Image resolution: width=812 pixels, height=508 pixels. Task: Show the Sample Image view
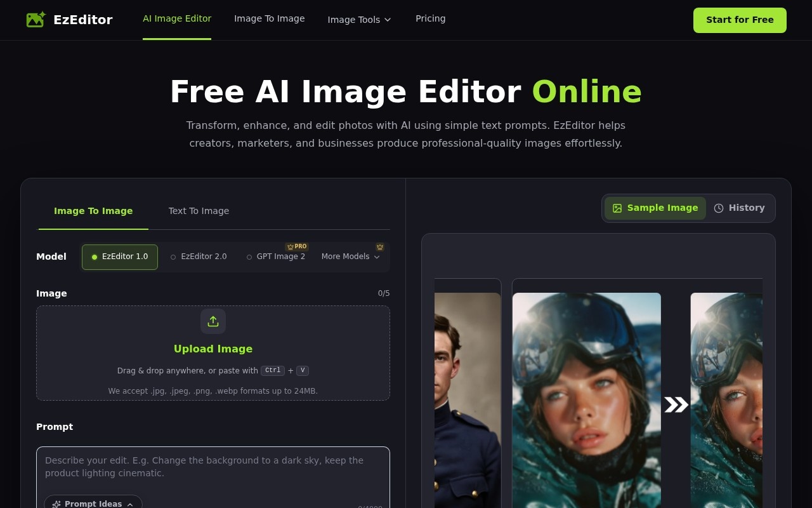click(655, 208)
